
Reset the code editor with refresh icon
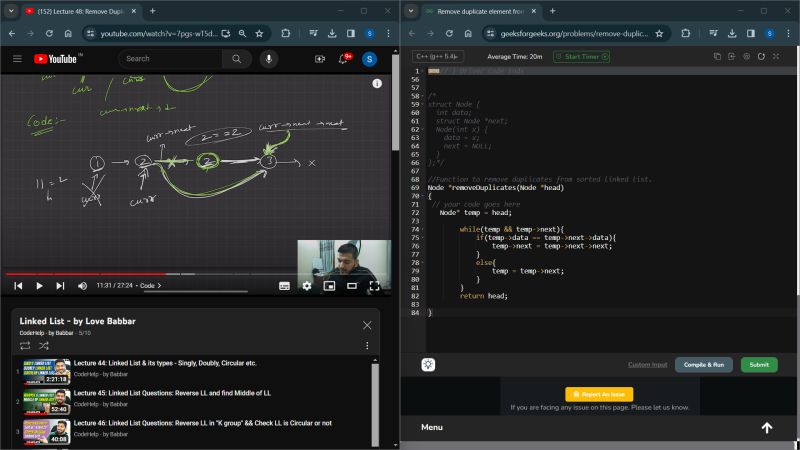761,57
